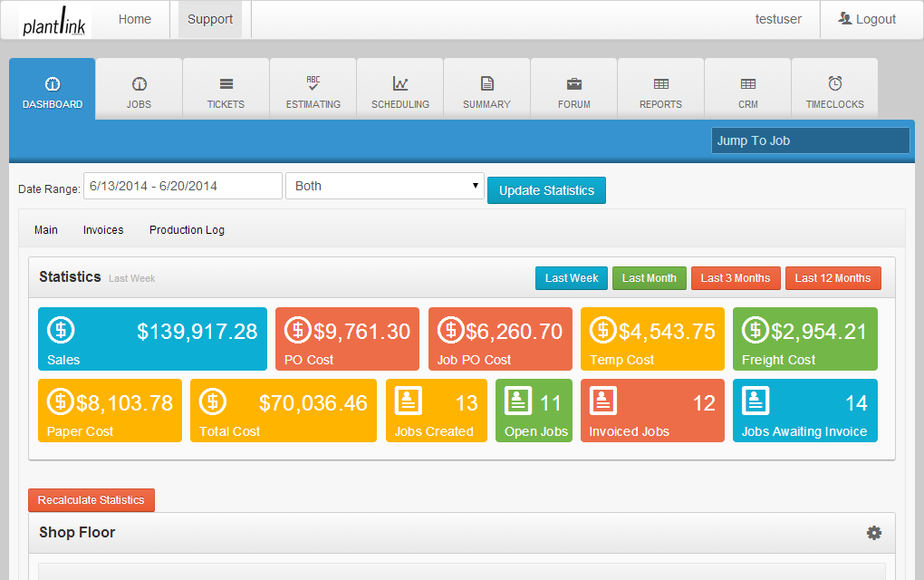This screenshot has width=924, height=580.
Task: Switch to the Invoices sub-tab
Action: [x=103, y=230]
